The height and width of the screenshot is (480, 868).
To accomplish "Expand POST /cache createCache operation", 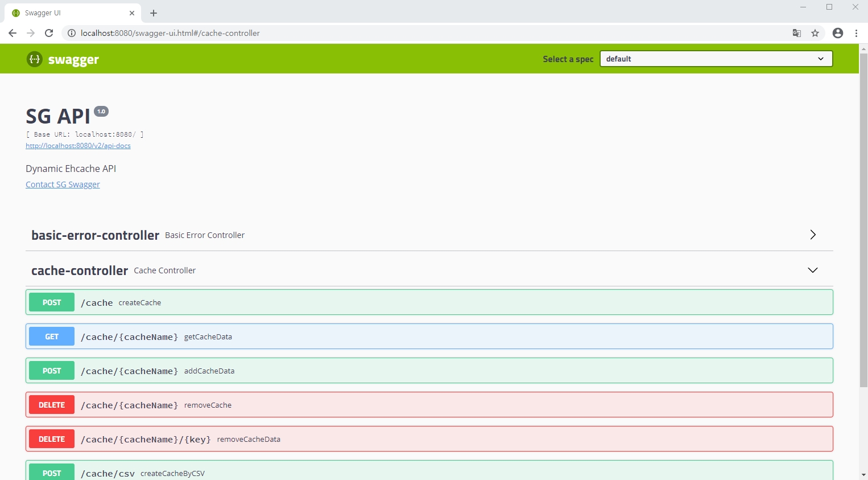I will (x=429, y=302).
